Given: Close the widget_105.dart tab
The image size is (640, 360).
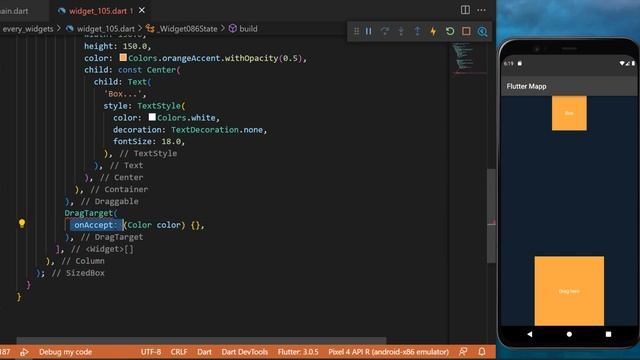Looking at the screenshot, I should 142,10.
